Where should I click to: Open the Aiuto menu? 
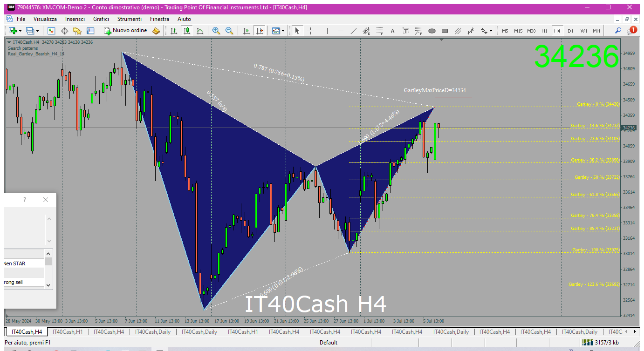[x=184, y=19]
